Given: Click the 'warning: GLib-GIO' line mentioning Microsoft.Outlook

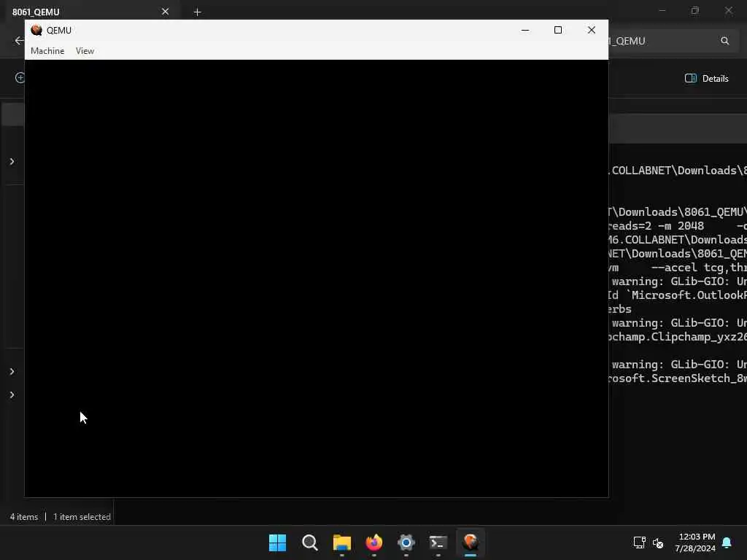Looking at the screenshot, I should 678,281.
